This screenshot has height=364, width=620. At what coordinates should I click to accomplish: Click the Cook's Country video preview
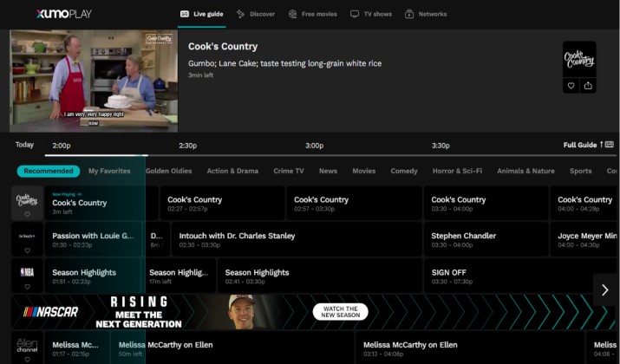(x=94, y=81)
